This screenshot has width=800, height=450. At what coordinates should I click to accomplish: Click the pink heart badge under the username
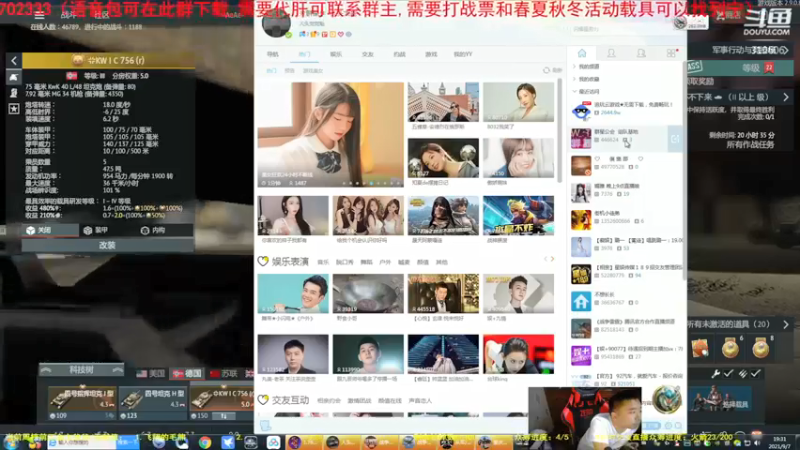click(x=341, y=34)
